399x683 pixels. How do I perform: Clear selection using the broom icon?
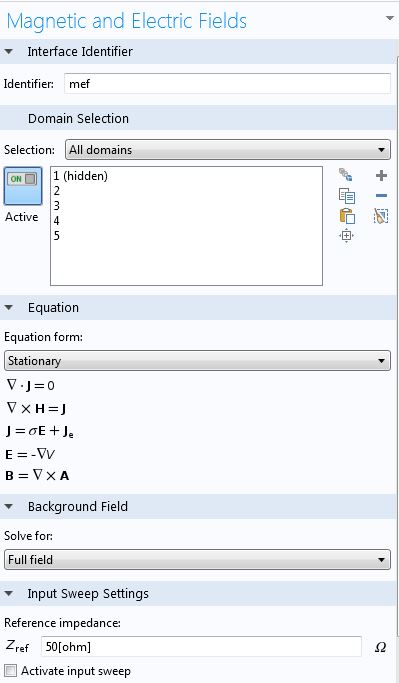[x=381, y=216]
